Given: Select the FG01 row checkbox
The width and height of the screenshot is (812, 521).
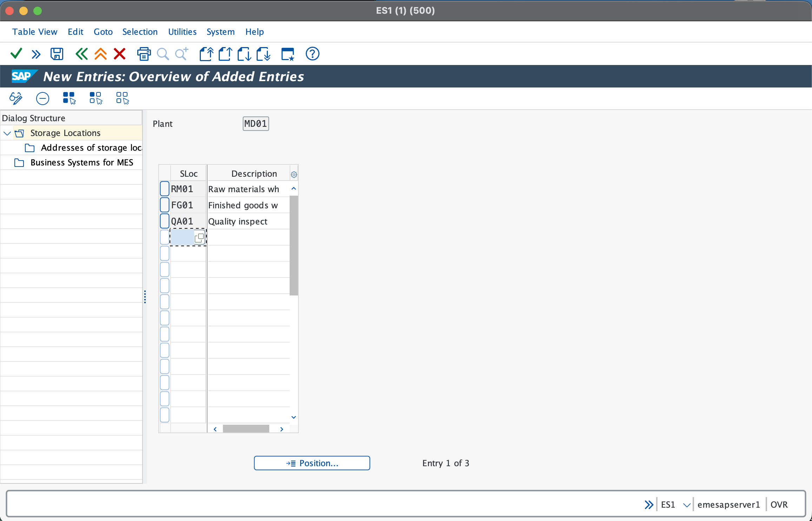Looking at the screenshot, I should 165,205.
